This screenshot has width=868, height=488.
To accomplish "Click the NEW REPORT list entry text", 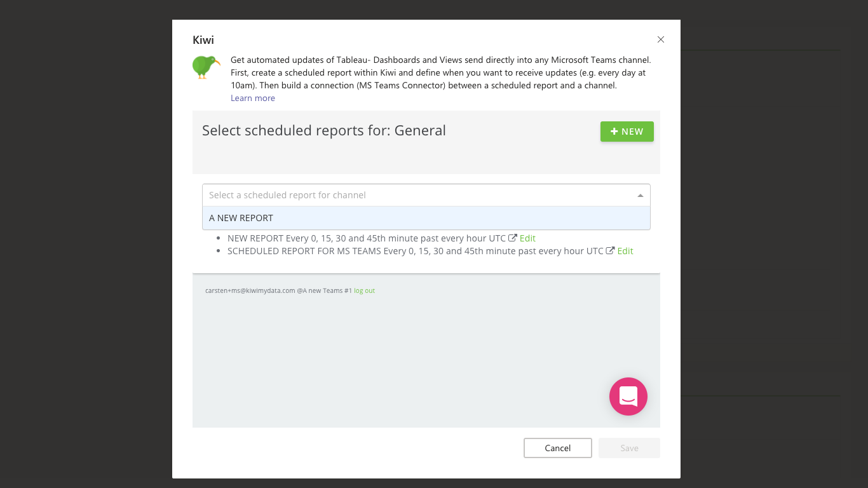I will point(367,238).
